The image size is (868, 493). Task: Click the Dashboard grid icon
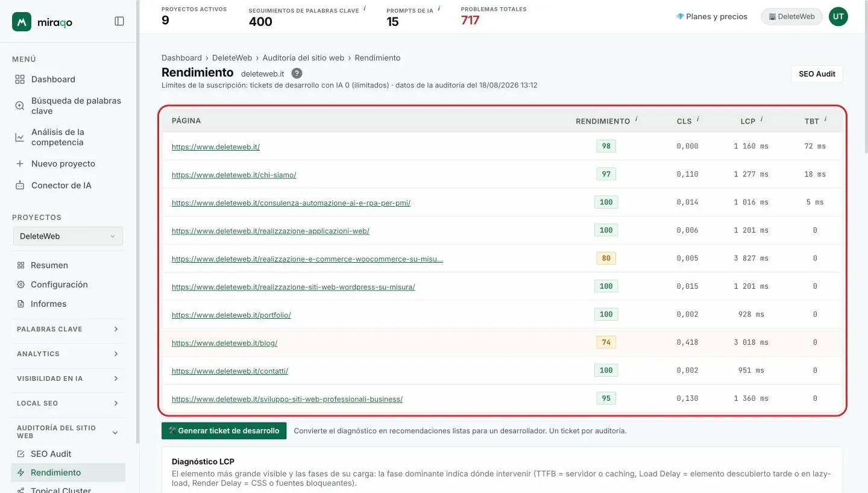(20, 80)
